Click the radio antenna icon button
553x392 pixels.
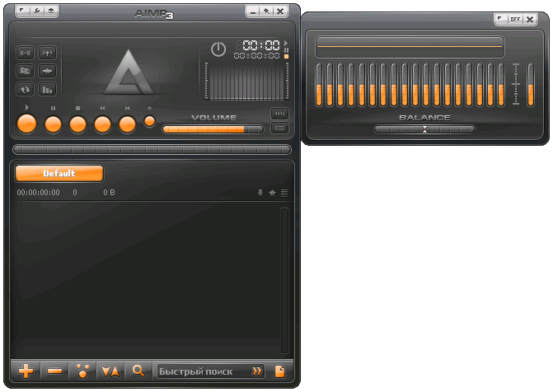click(x=47, y=53)
